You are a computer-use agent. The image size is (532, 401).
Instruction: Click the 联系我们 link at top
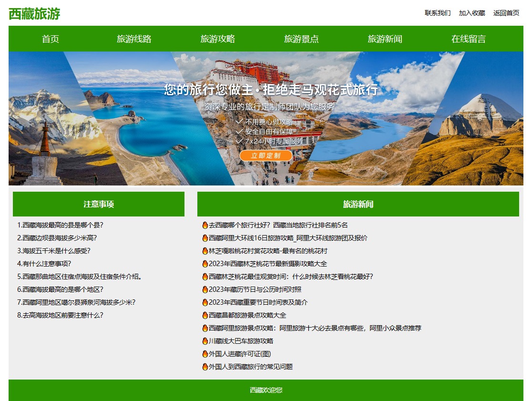tap(438, 13)
